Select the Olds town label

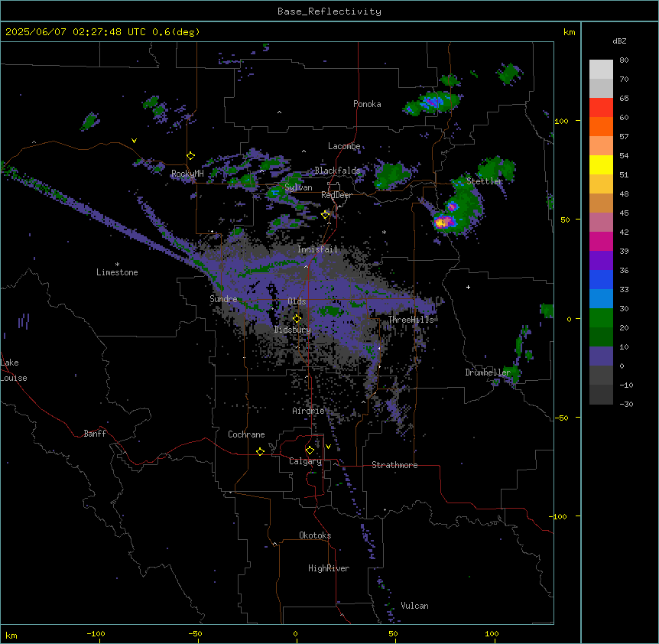[297, 301]
